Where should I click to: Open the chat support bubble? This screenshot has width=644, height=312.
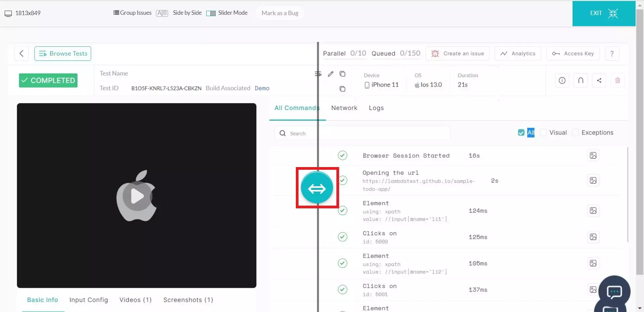point(614,292)
